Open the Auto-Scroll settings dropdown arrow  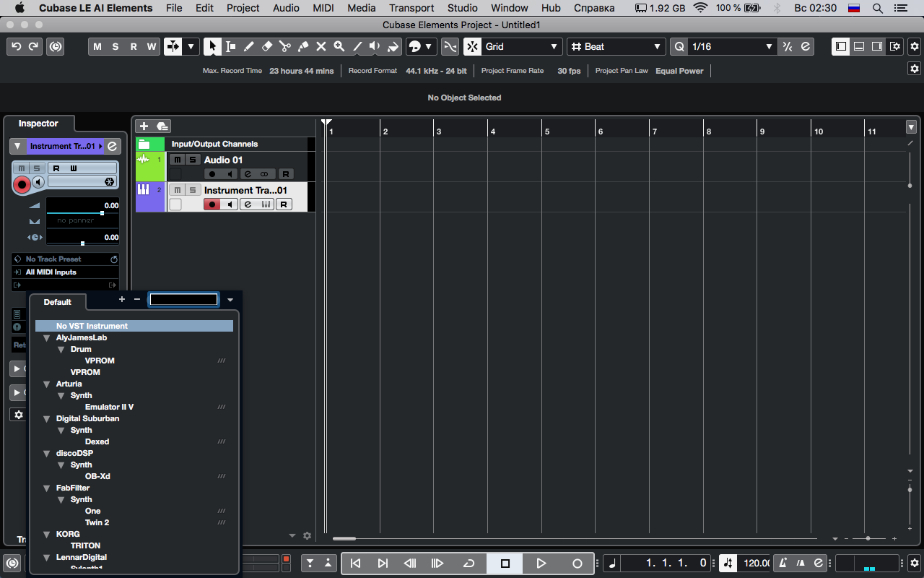click(x=191, y=46)
